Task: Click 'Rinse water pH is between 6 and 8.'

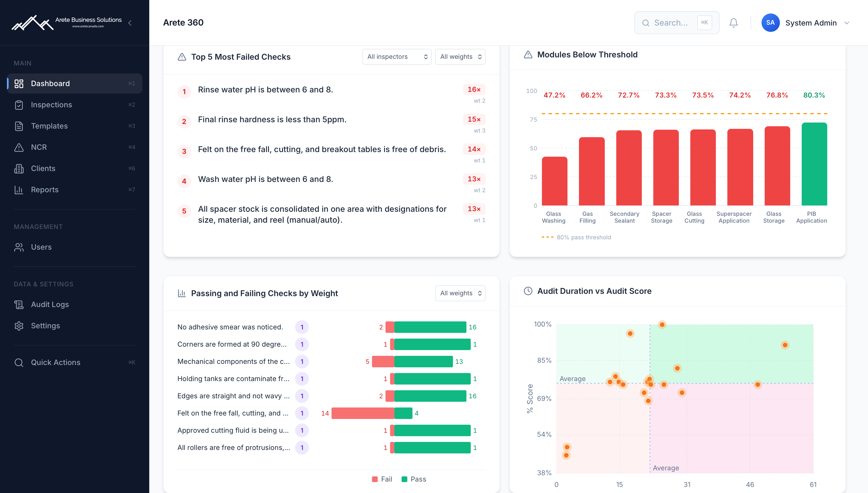Action: click(265, 90)
